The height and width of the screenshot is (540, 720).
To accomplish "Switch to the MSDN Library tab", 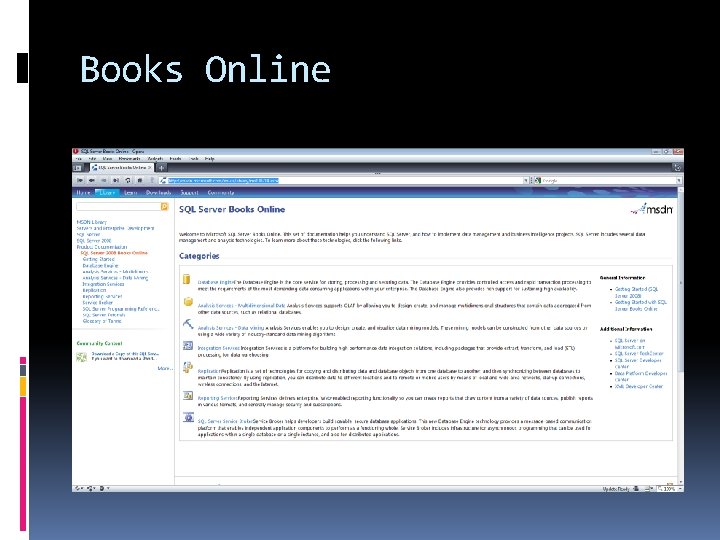I will pos(107,192).
